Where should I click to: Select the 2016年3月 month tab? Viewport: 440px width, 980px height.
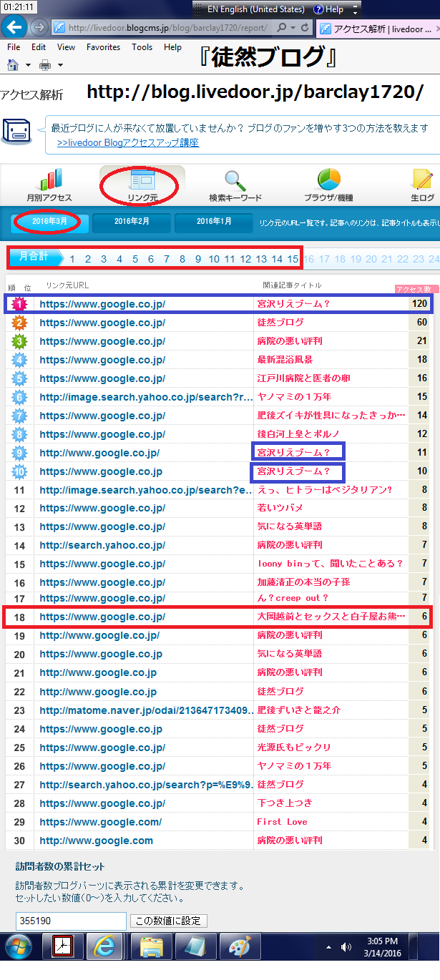click(49, 222)
